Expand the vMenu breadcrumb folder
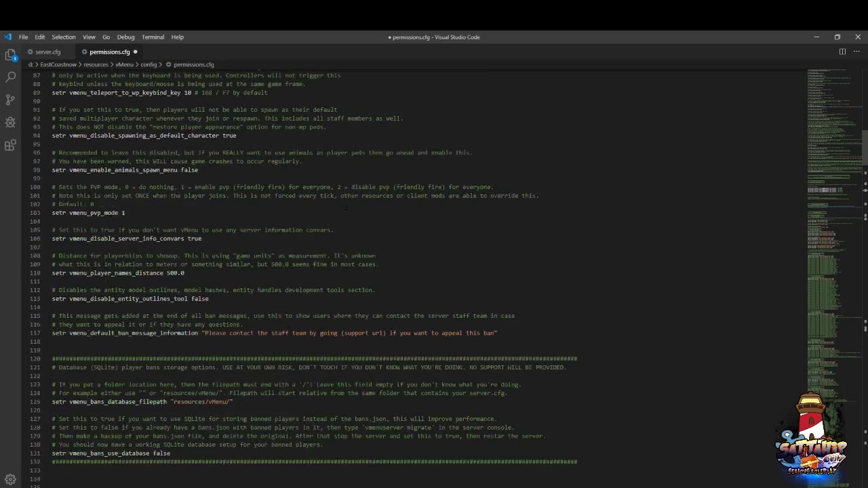 tap(124, 65)
